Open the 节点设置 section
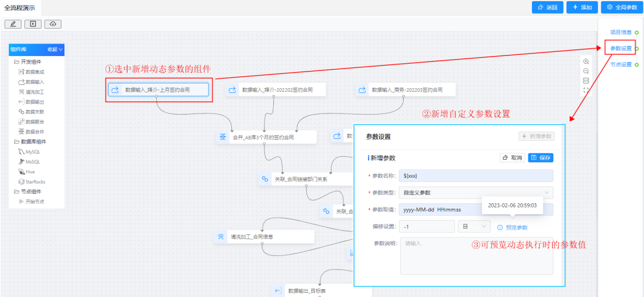The height and width of the screenshot is (297, 644). pos(621,64)
